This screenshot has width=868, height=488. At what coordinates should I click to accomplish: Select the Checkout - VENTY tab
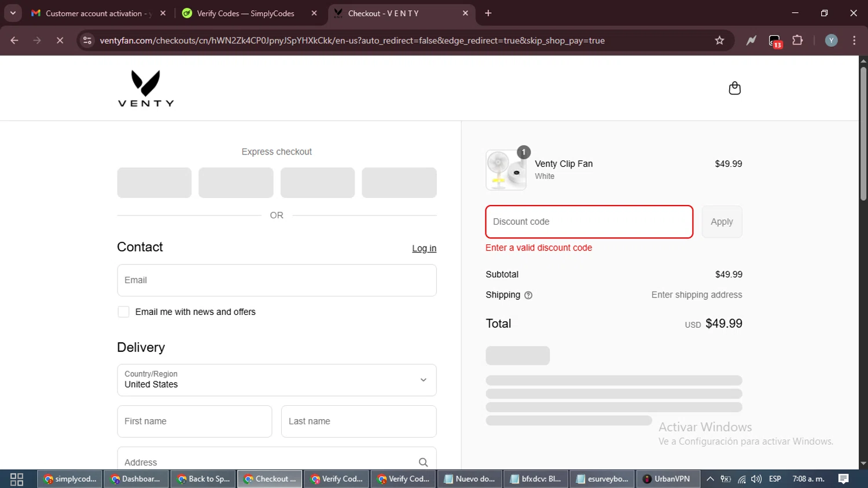(x=401, y=13)
